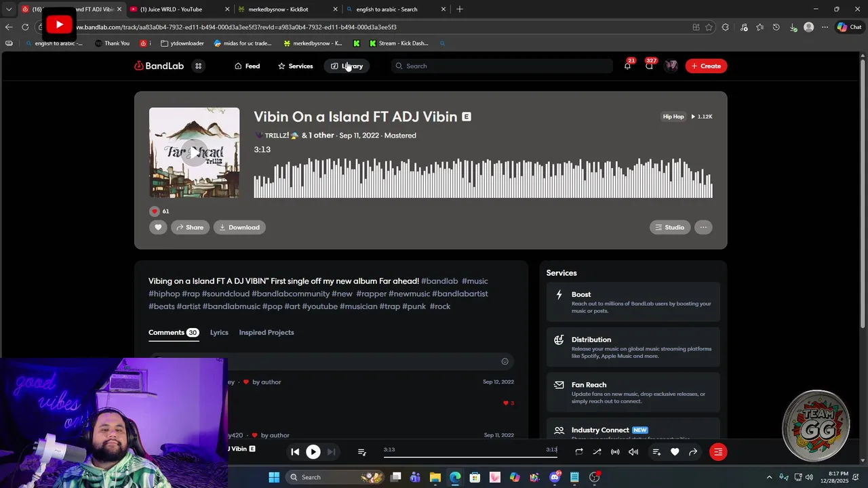Reload the current page

point(25,27)
